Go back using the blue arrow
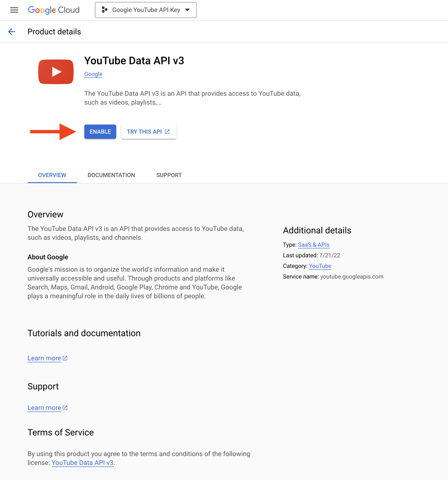The height and width of the screenshot is (480, 448). [12, 32]
